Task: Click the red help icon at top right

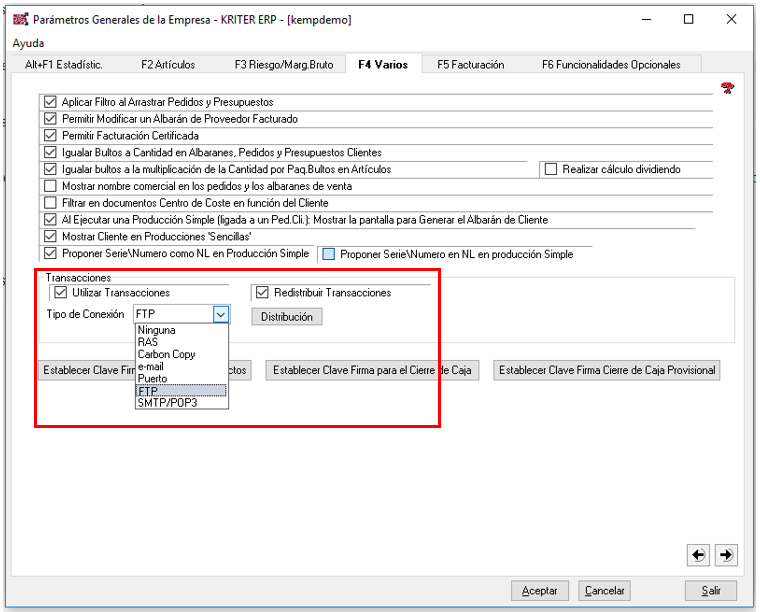Action: pos(727,88)
